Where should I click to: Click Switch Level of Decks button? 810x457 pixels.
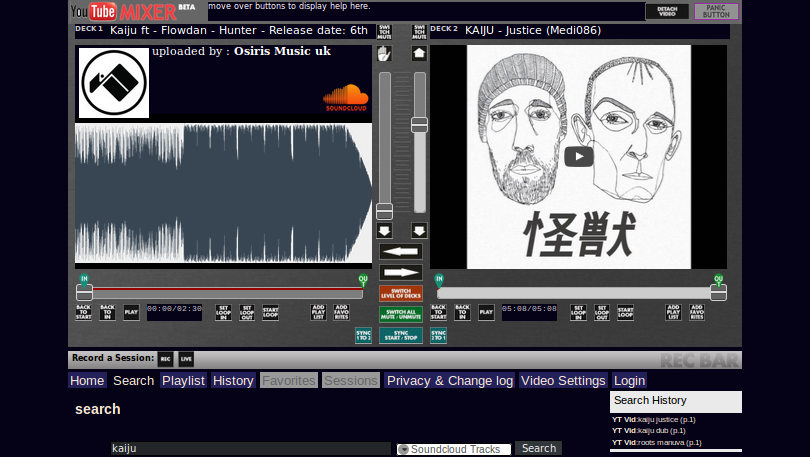(401, 293)
